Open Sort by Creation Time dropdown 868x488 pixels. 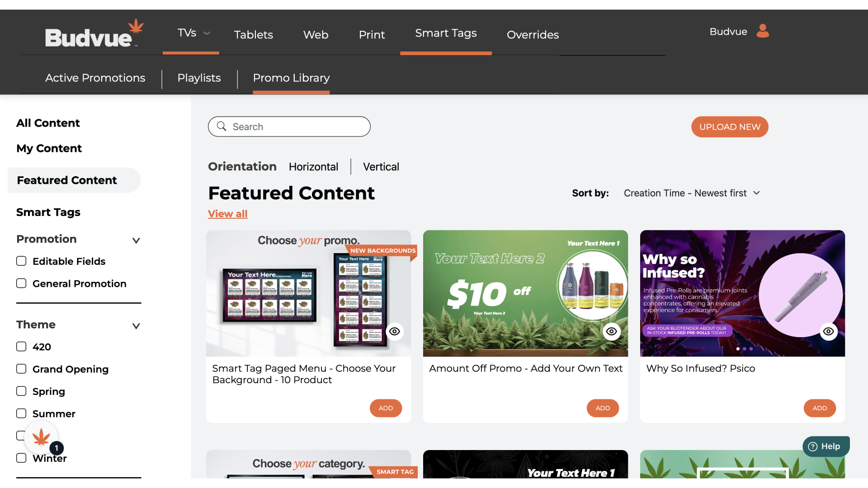(692, 193)
